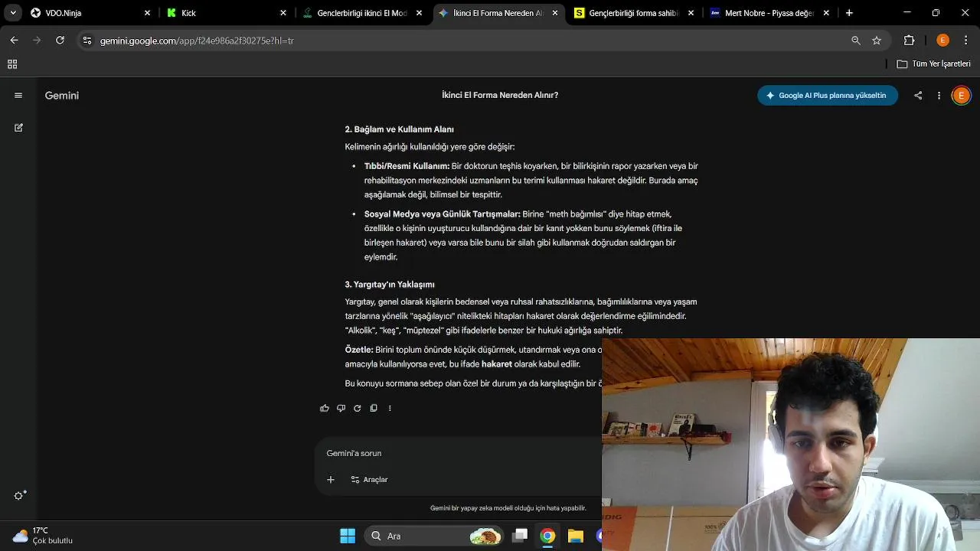Click the heading 3. Yargıtay'ın Yaklaşımı
The width and height of the screenshot is (980, 551).
[x=390, y=285]
